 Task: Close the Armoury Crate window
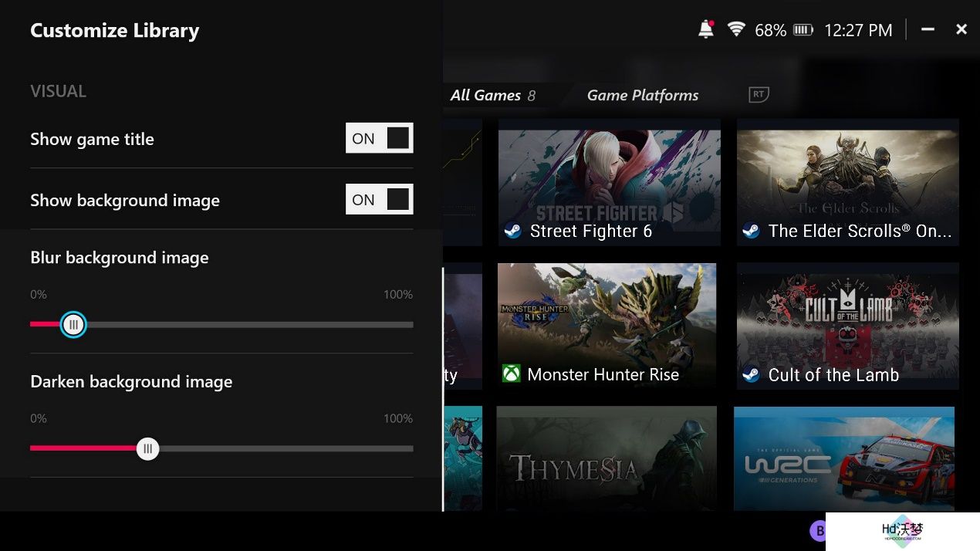point(961,29)
